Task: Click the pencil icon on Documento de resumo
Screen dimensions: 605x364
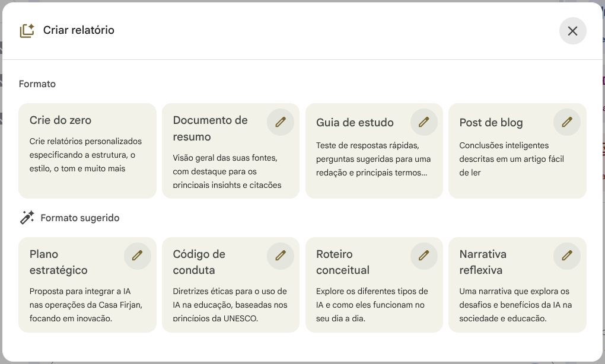Action: pos(281,122)
